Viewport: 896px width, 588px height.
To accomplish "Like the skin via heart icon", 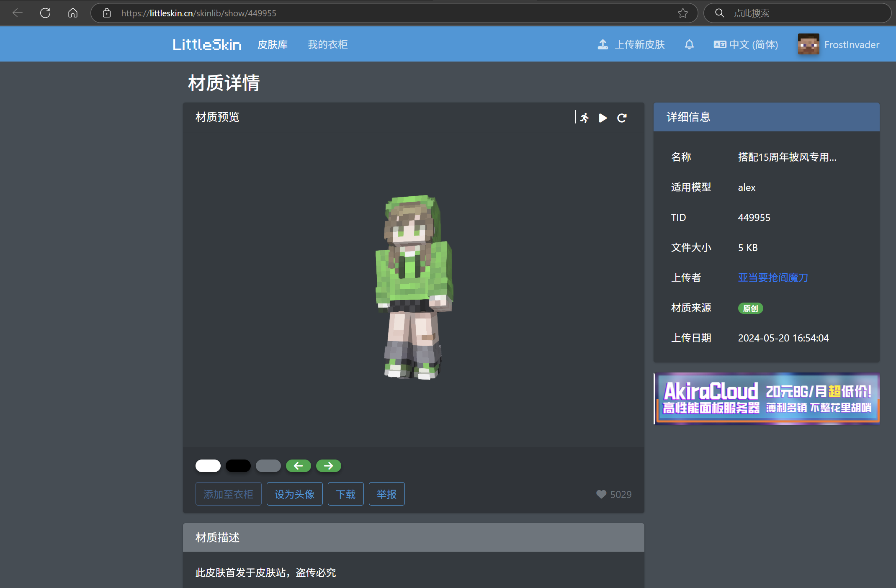I will (601, 494).
